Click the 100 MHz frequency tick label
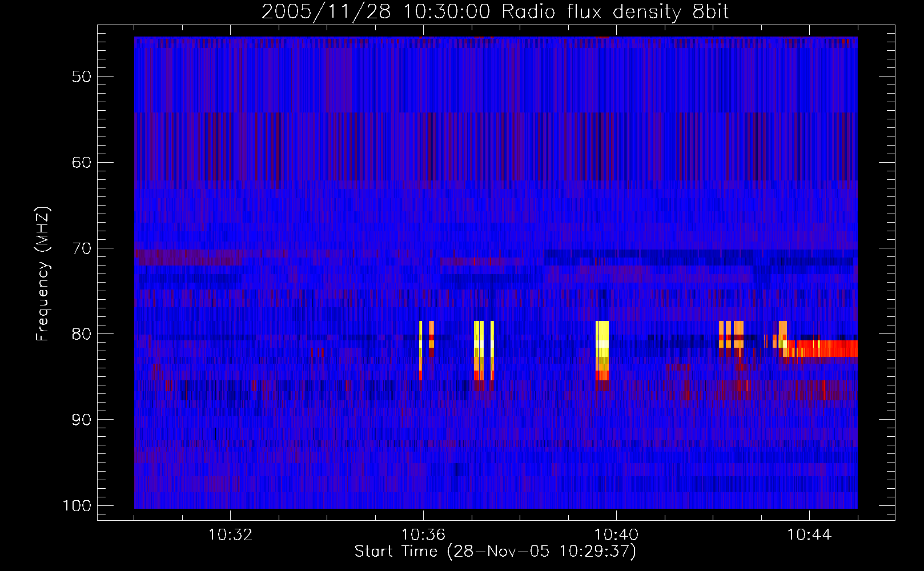This screenshot has height=571, width=924. 77,506
